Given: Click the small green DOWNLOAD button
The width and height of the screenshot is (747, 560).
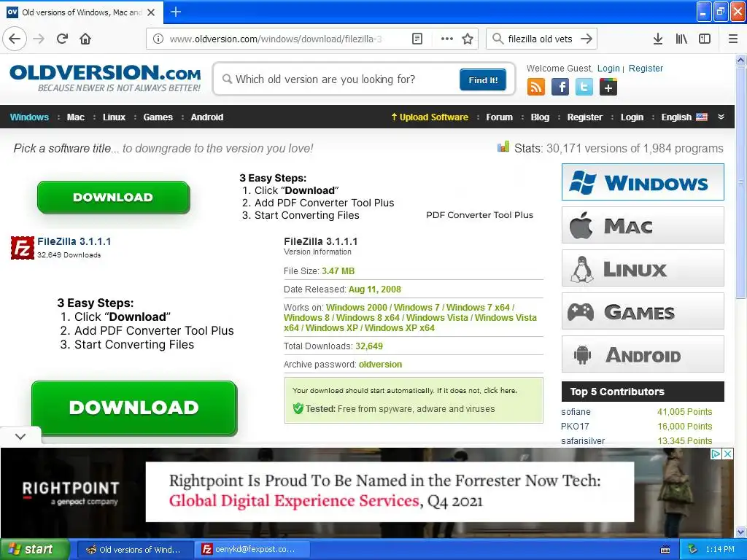Looking at the screenshot, I should pos(113,197).
